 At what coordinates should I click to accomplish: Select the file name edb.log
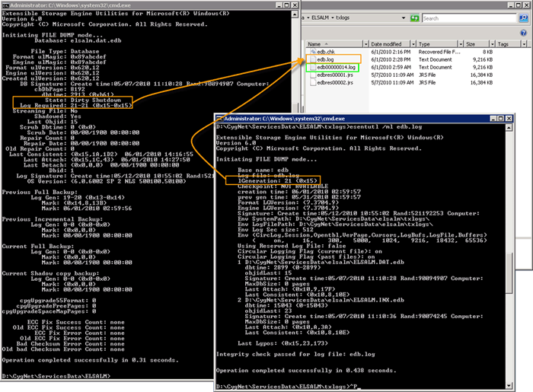(x=325, y=59)
